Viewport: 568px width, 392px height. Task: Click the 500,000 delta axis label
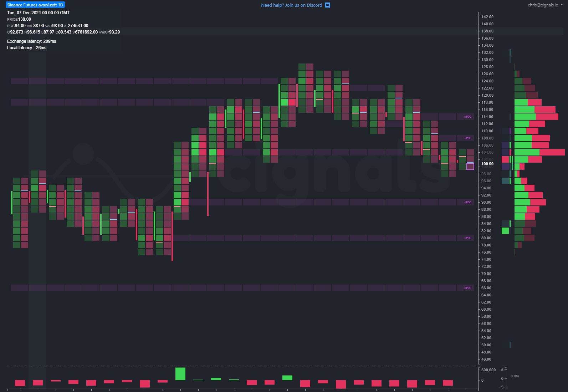[x=488, y=370]
